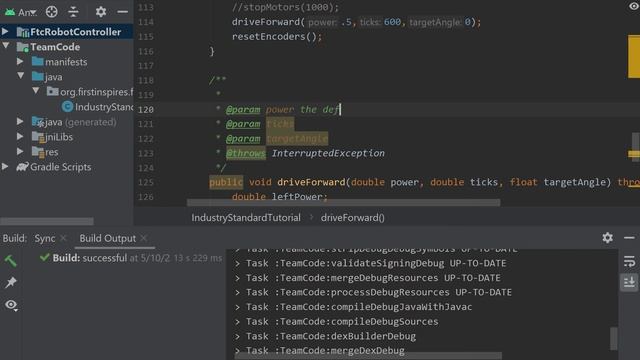Pin the build tab with pin icon
640x360 pixels.
pos(11,282)
